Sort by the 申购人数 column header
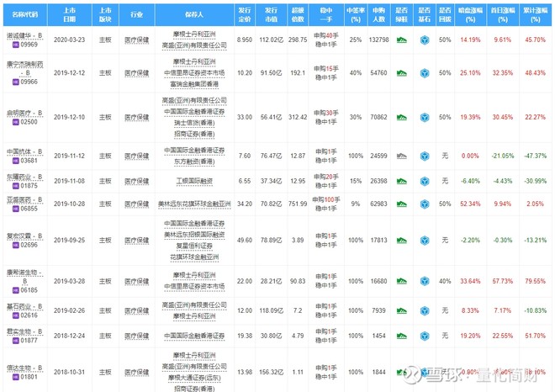The height and width of the screenshot is (392, 555). coord(378,14)
